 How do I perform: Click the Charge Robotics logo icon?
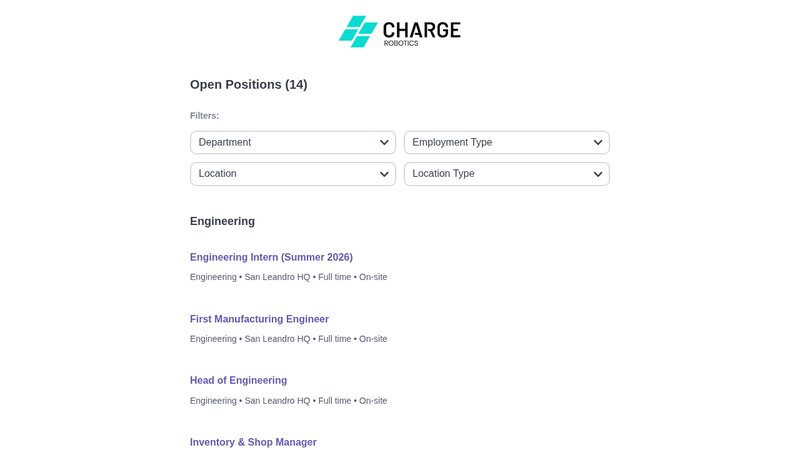(357, 31)
